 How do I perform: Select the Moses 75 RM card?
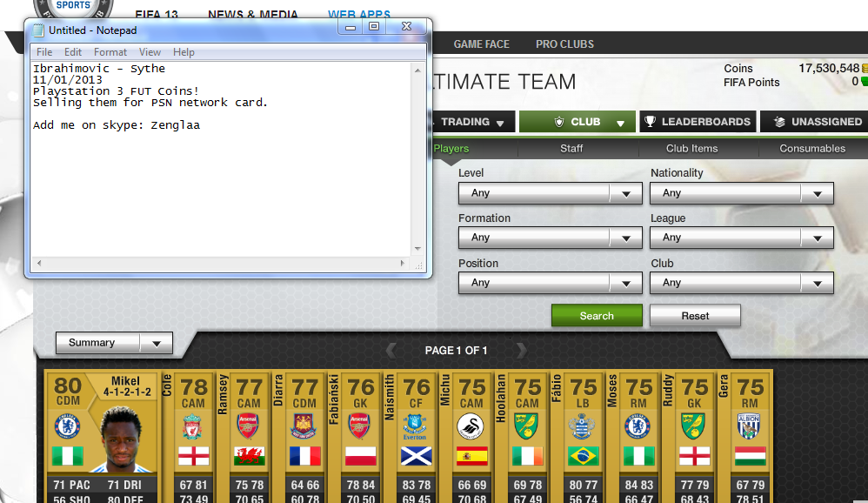(x=632, y=438)
